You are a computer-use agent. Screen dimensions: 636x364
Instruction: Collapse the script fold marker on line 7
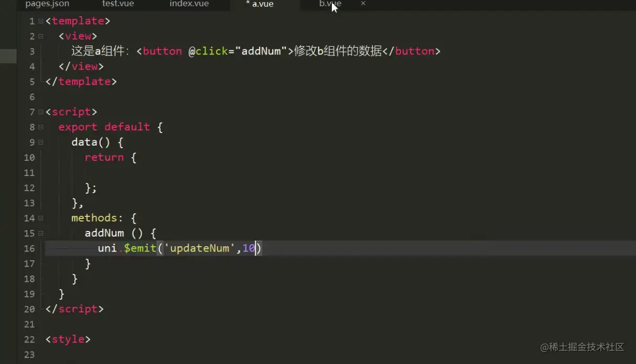pos(41,112)
